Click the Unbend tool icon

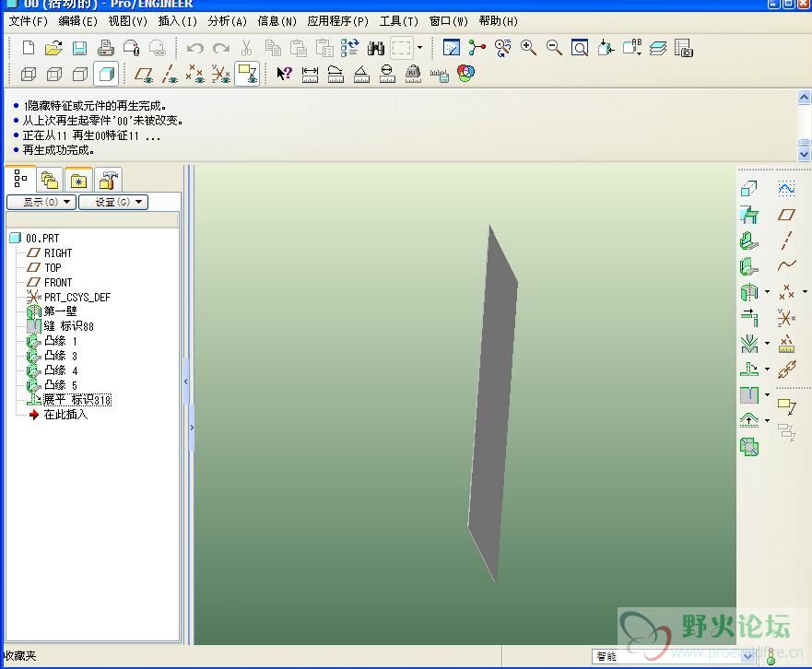pyautogui.click(x=748, y=369)
